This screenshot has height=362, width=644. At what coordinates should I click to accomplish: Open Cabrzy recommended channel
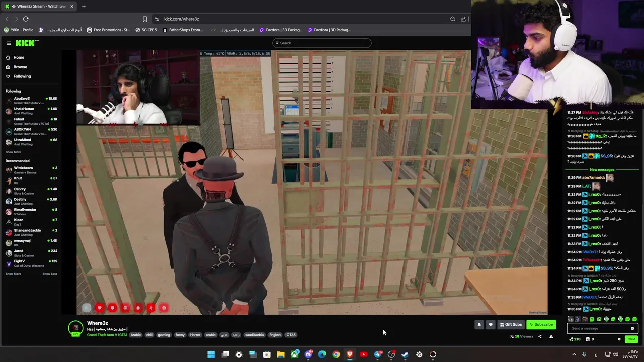(x=31, y=191)
